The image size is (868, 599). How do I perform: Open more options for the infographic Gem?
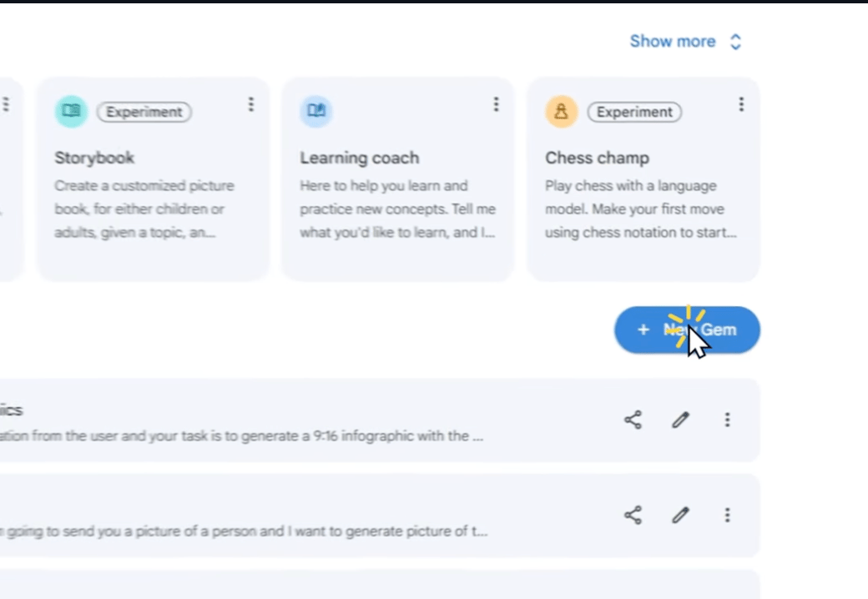(728, 420)
